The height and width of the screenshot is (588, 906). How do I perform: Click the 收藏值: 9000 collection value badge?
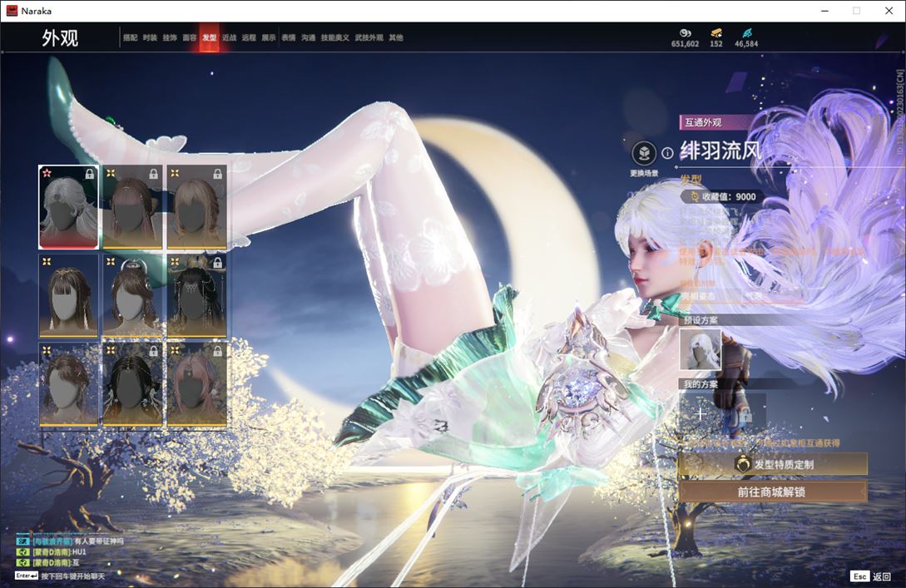tap(723, 197)
